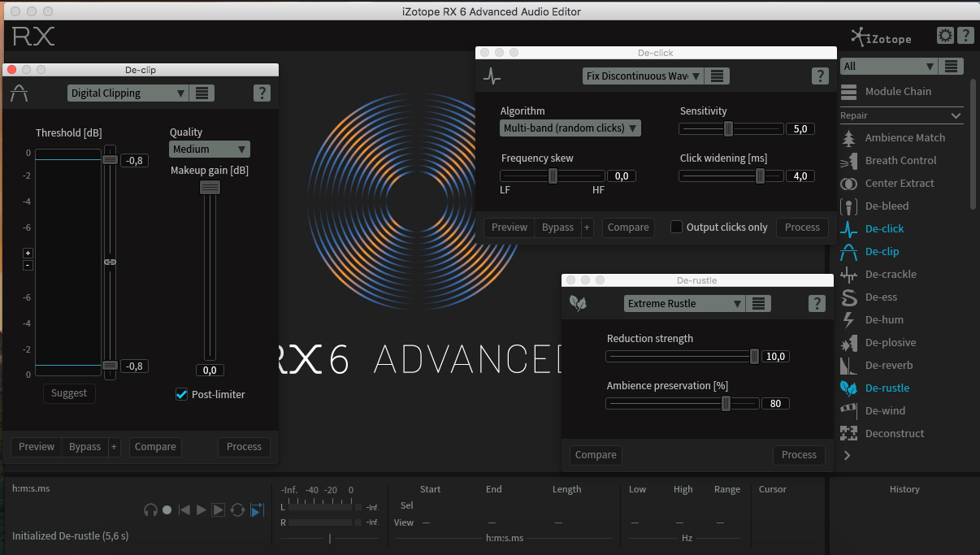Image resolution: width=980 pixels, height=555 pixels.
Task: Click Sensitivity slider handle
Action: point(729,128)
